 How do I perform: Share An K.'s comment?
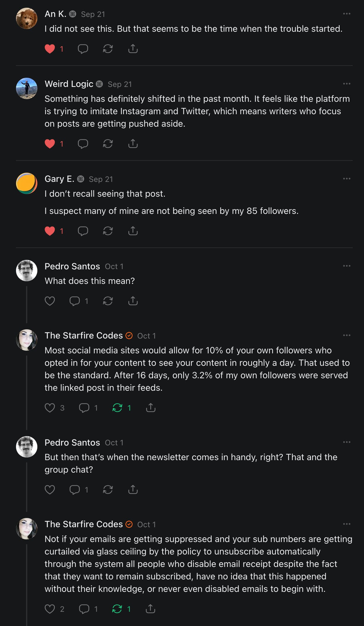click(x=133, y=49)
